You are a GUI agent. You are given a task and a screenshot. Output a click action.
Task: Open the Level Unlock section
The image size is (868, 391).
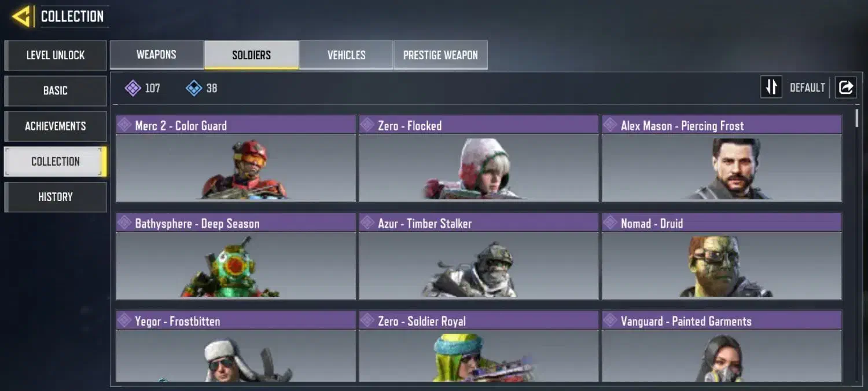[x=56, y=55]
